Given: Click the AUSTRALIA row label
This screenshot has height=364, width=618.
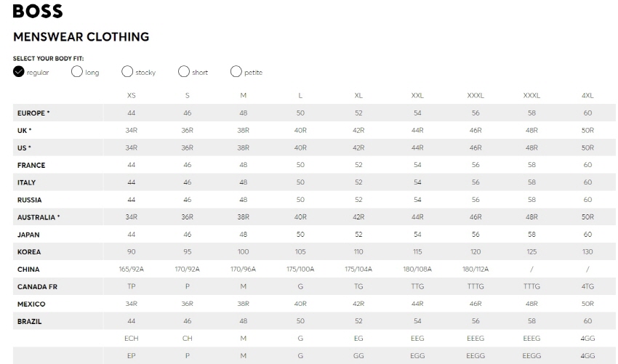Looking at the screenshot, I should (x=39, y=217).
